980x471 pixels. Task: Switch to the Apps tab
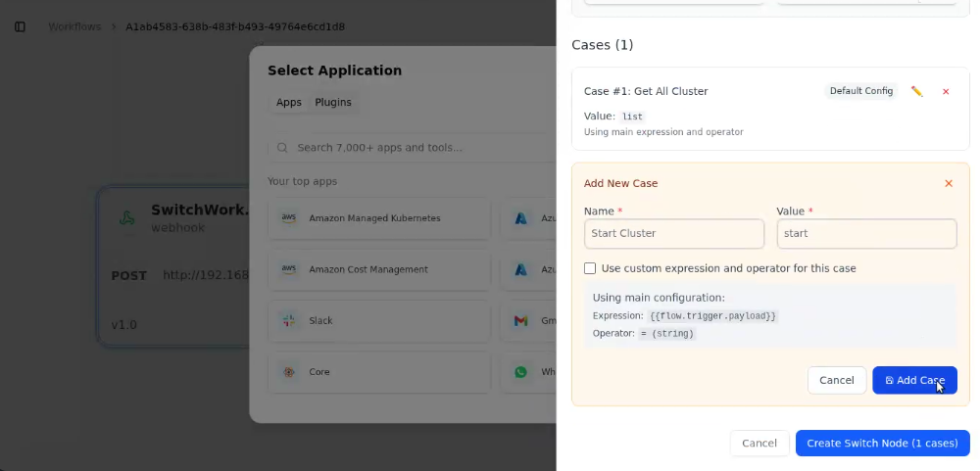point(289,102)
